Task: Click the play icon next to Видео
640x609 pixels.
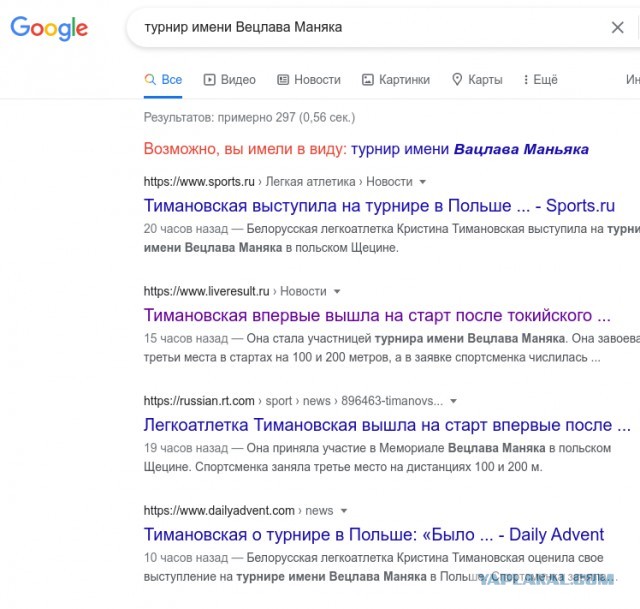Action: pyautogui.click(x=209, y=79)
